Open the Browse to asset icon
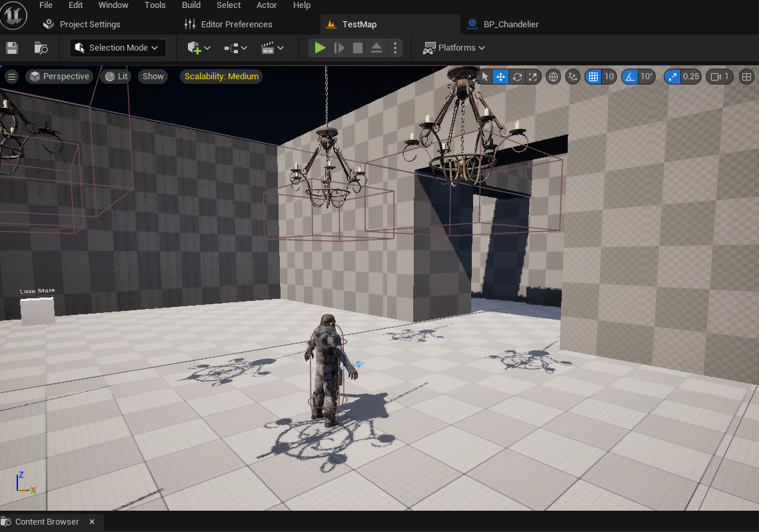The width and height of the screenshot is (759, 532). [x=41, y=48]
